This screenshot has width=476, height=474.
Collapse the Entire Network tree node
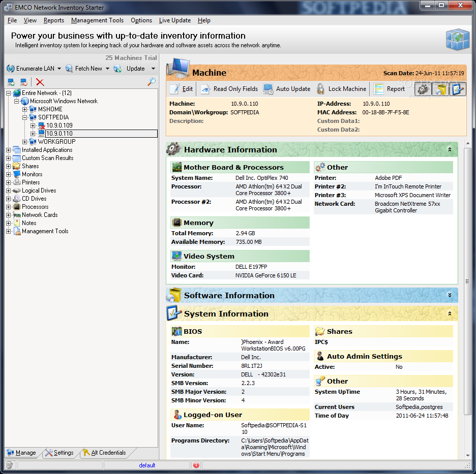click(x=9, y=93)
